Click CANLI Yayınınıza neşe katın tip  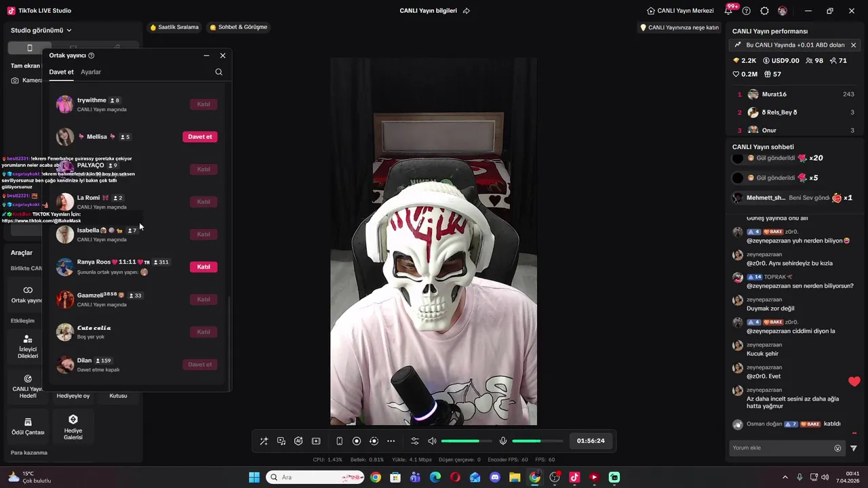click(x=679, y=28)
